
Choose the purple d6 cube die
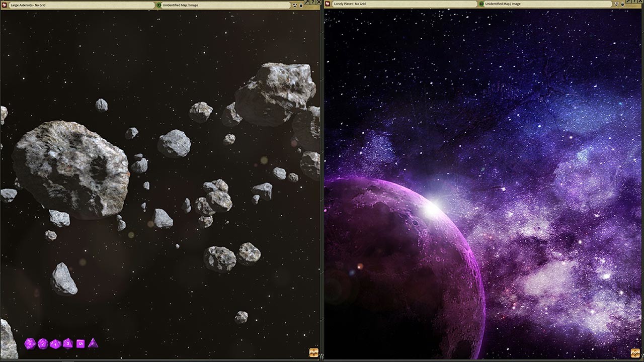coord(80,344)
